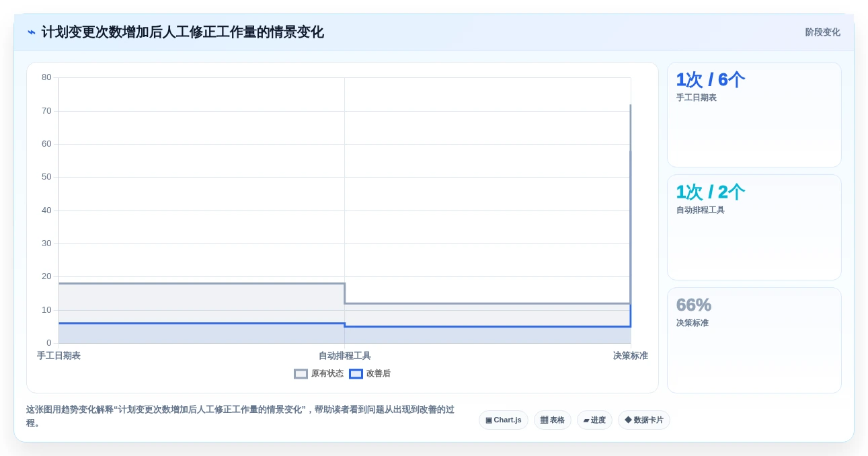Click the y-axis value 80
868x456 pixels.
click(46, 77)
